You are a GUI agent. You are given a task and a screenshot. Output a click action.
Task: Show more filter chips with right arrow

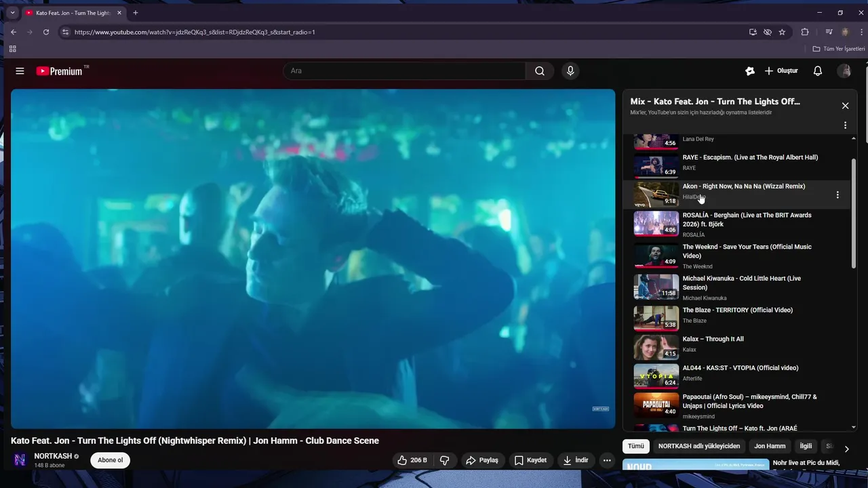846,449
